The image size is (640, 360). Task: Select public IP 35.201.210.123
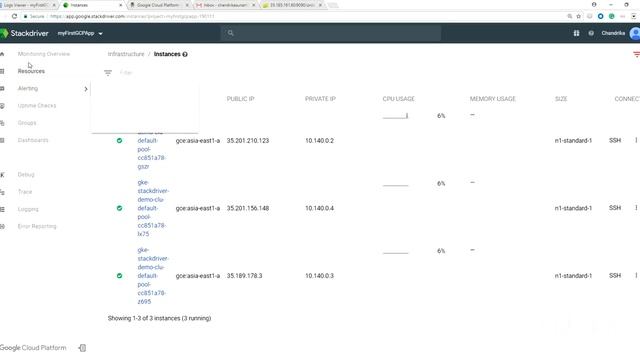[x=248, y=140]
